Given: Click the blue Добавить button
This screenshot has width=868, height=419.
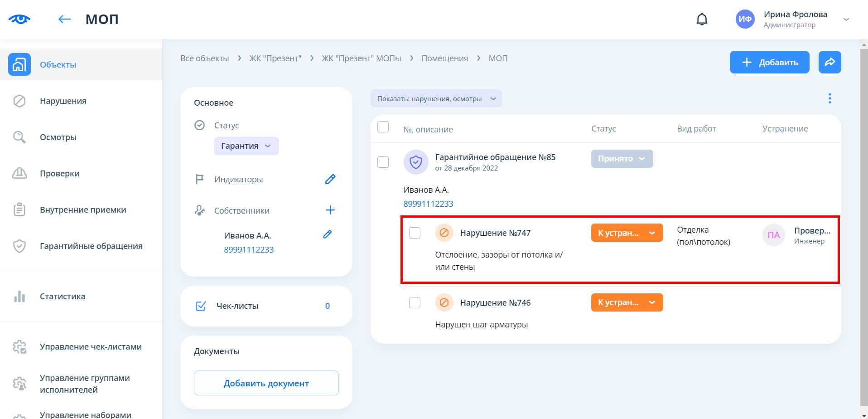Looking at the screenshot, I should point(769,62).
